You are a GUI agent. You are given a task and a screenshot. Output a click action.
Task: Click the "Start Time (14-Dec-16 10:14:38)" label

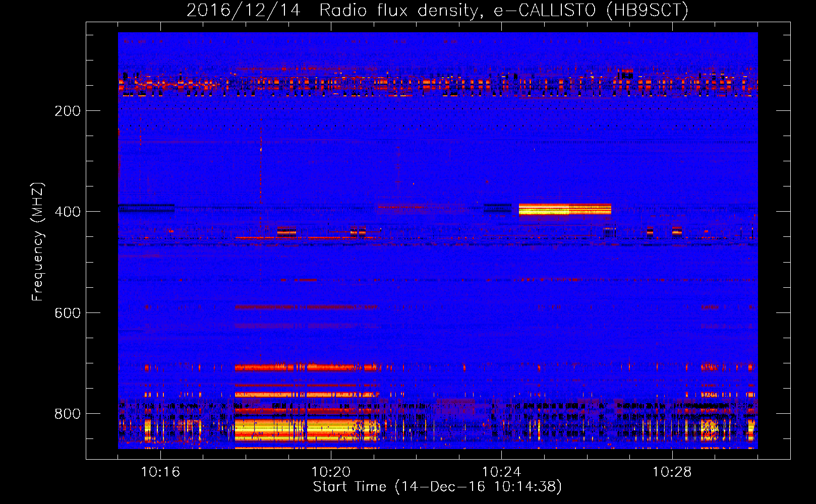(x=437, y=487)
